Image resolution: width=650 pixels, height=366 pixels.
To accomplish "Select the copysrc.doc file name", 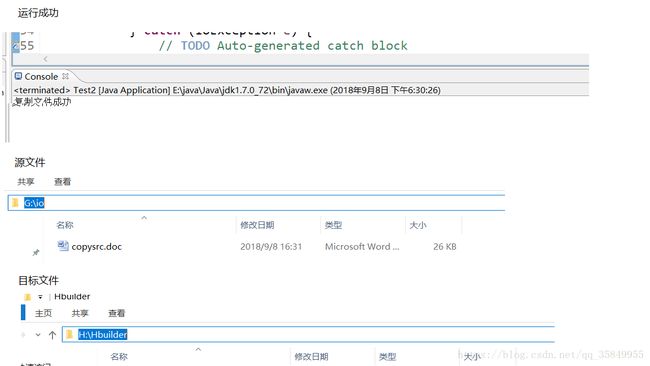I will click(97, 247).
